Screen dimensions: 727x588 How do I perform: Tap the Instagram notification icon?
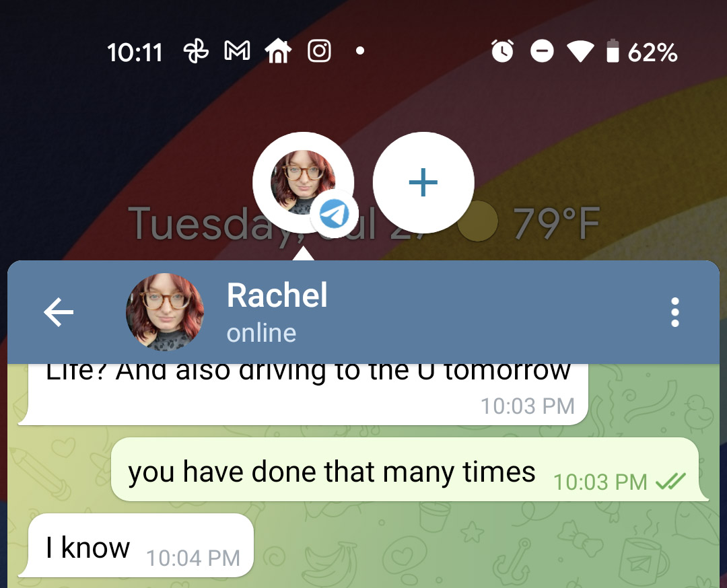tap(319, 51)
